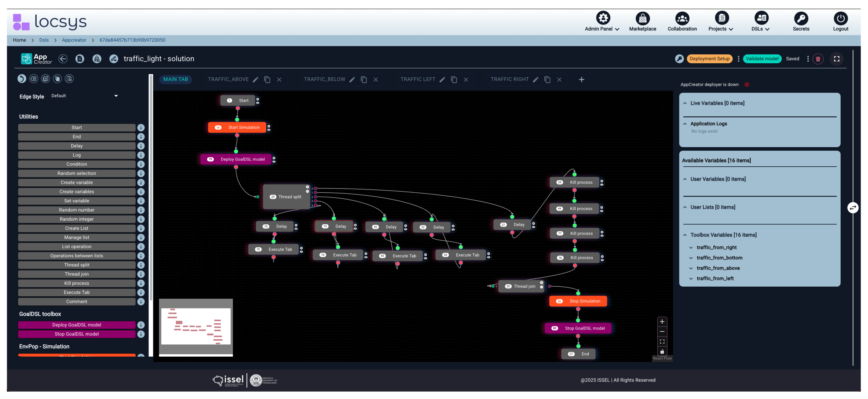The image size is (868, 399).
Task: Open the Edge Style dropdown
Action: [x=84, y=96]
